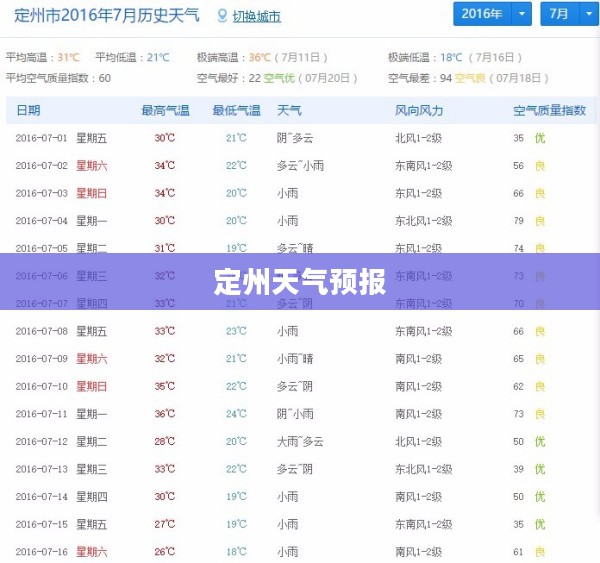Image resolution: width=600 pixels, height=563 pixels.
Task: Click air index 61 on 07-16 row
Action: 518,552
